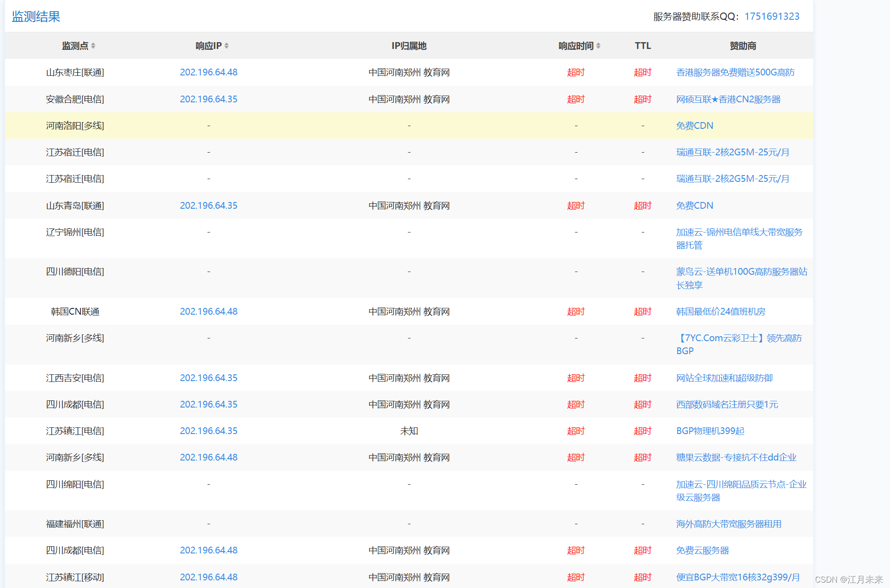This screenshot has width=890, height=588.
Task: Open IP 202.196.64.48 in 山东枣庄[联通] row
Action: (209, 72)
